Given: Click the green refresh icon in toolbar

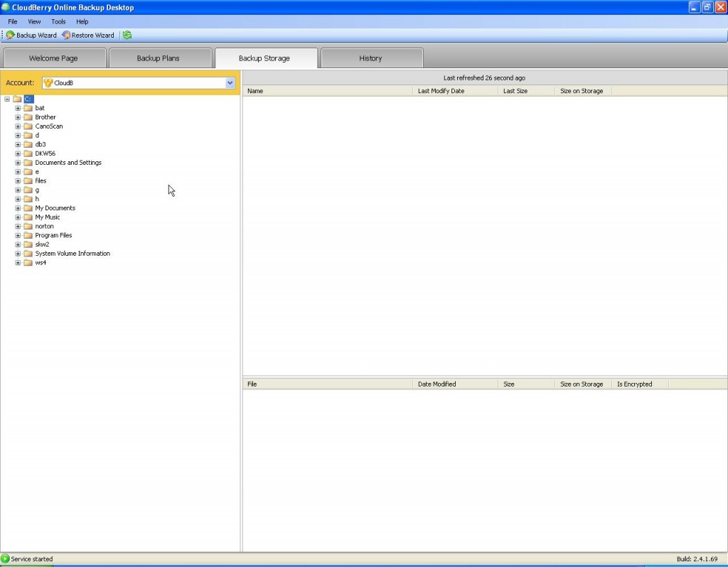Looking at the screenshot, I should (x=127, y=36).
